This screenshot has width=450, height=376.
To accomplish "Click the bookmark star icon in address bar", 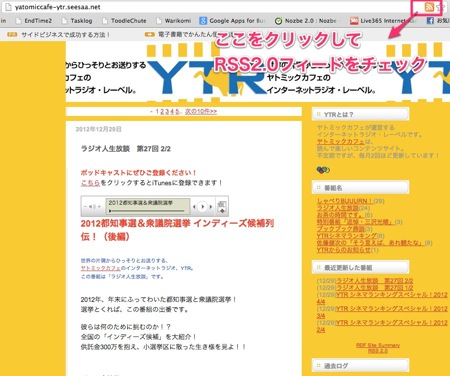I will point(439,8).
